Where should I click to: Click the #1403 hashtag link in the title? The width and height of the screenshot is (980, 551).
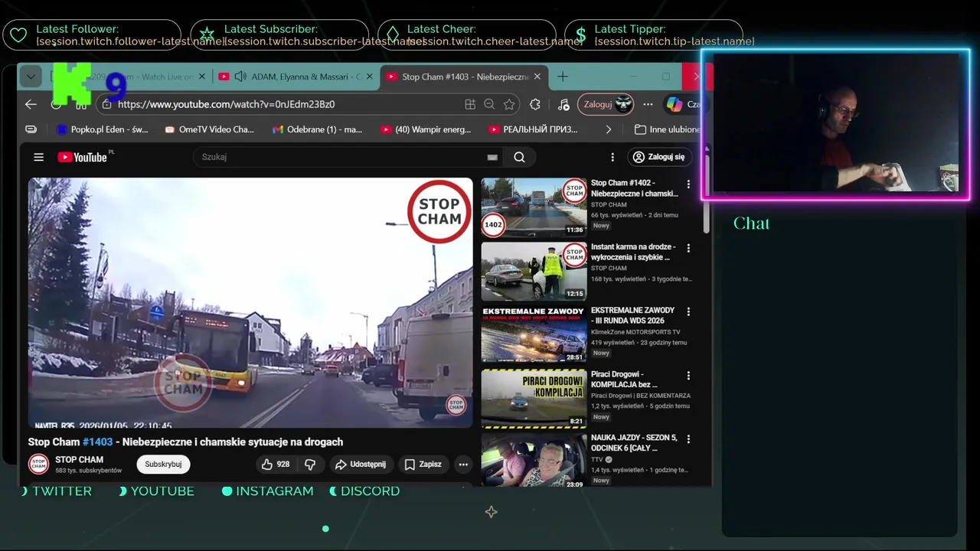click(x=97, y=442)
